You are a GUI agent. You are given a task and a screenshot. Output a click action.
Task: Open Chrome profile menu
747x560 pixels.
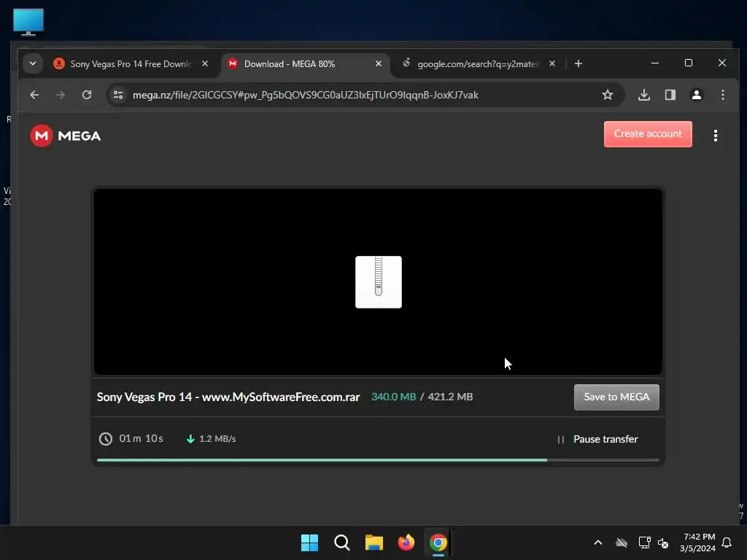(x=697, y=95)
